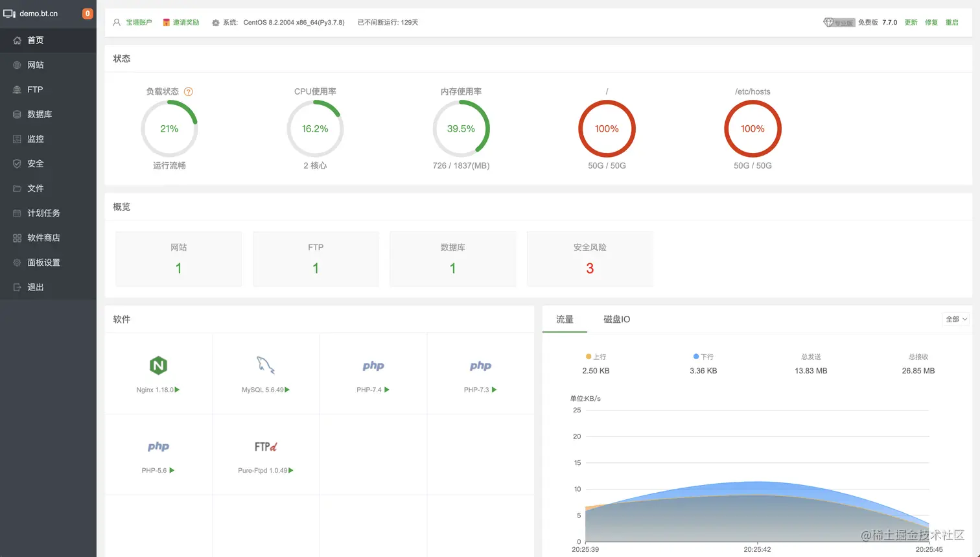Open the 安全风险 overview card
The width and height of the screenshot is (980, 557).
pyautogui.click(x=590, y=259)
